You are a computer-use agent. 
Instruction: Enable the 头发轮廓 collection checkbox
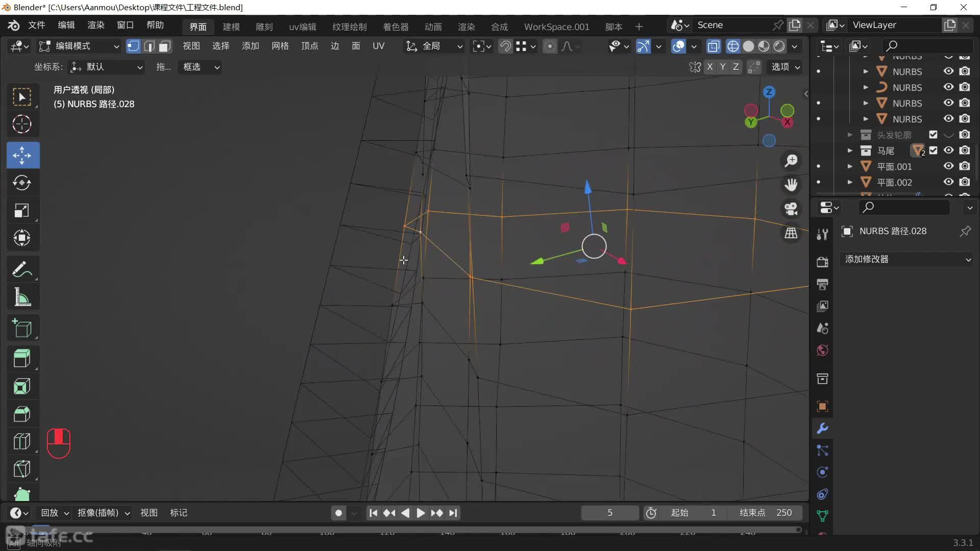[933, 135]
